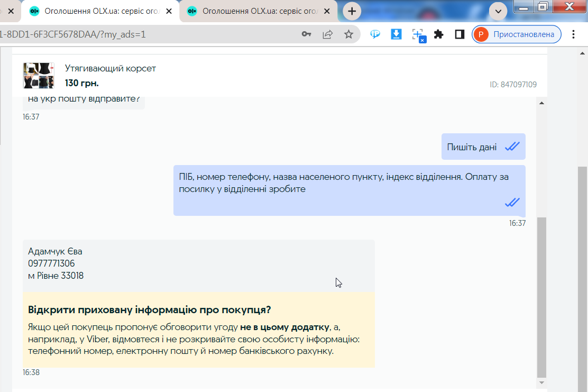This screenshot has width=588, height=392.
Task: Click the chat scrollbar up arrow
Action: [x=541, y=103]
